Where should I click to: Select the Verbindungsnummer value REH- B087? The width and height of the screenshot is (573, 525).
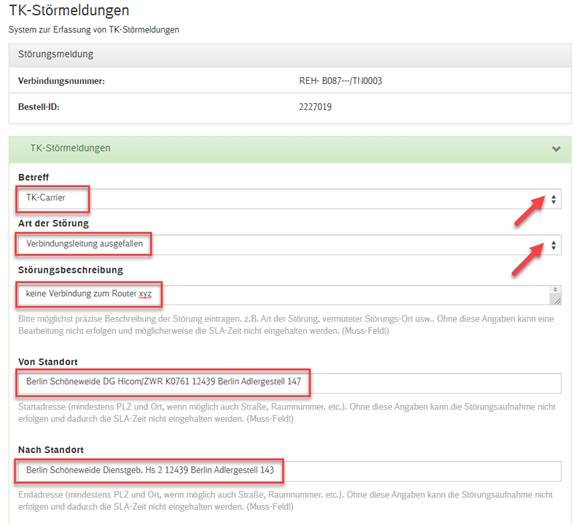click(x=340, y=81)
